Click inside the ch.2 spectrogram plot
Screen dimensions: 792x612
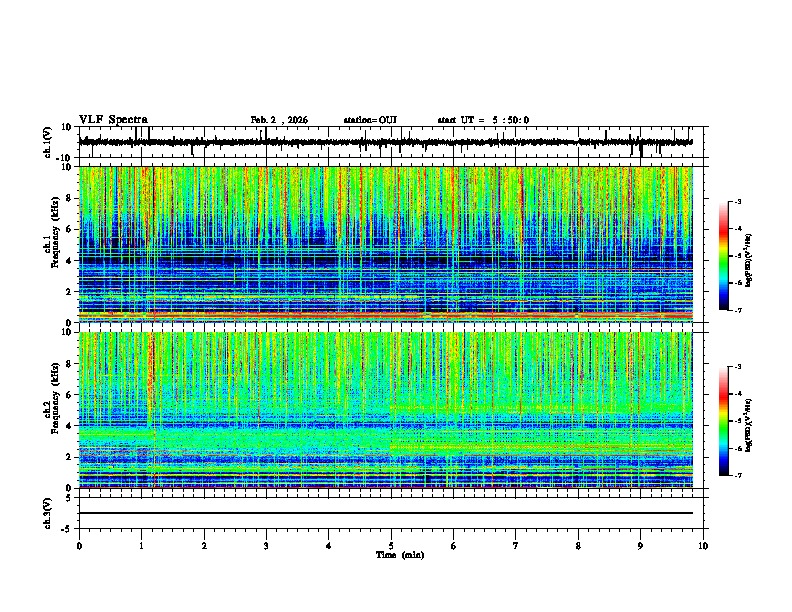386,410
